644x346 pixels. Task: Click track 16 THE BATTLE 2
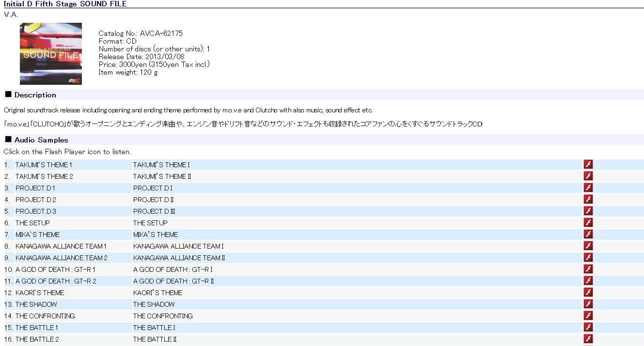[x=37, y=339]
